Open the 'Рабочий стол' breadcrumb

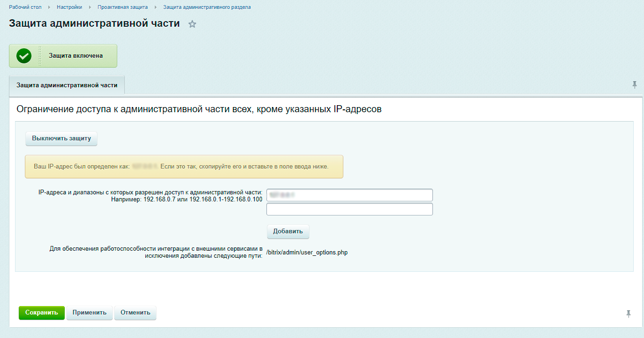24,7
